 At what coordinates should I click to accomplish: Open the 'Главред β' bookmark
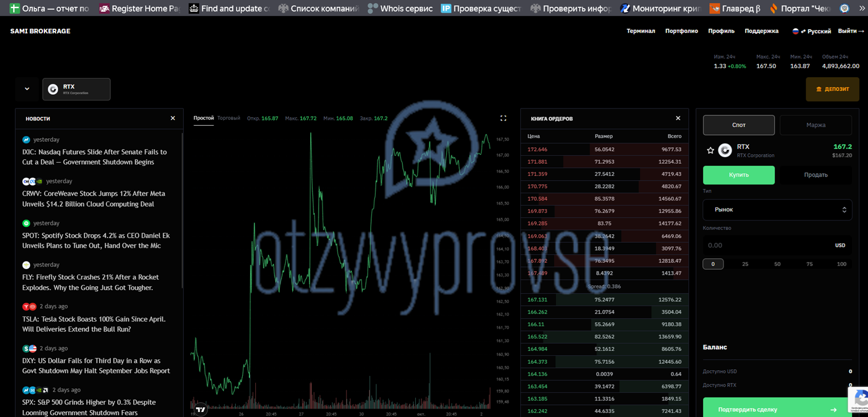tap(735, 9)
